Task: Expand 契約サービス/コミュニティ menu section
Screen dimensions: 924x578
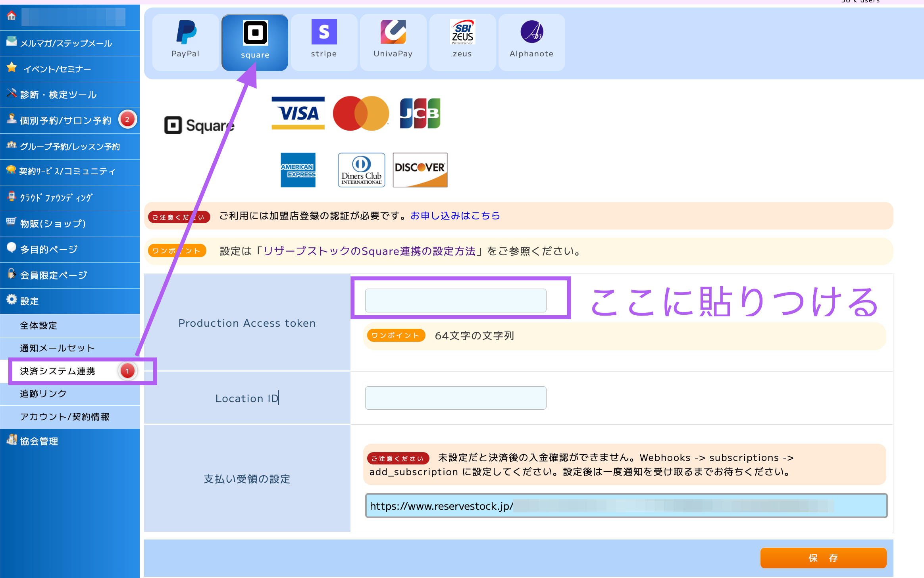Action: point(70,172)
